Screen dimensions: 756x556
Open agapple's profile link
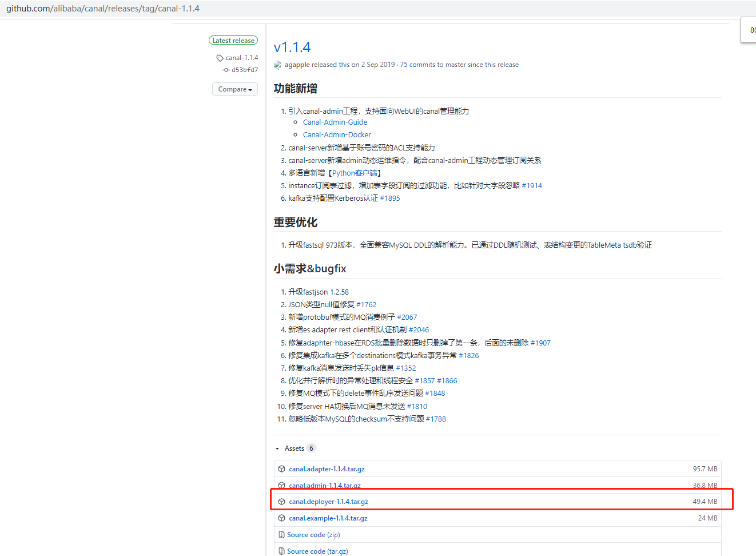[x=297, y=65]
